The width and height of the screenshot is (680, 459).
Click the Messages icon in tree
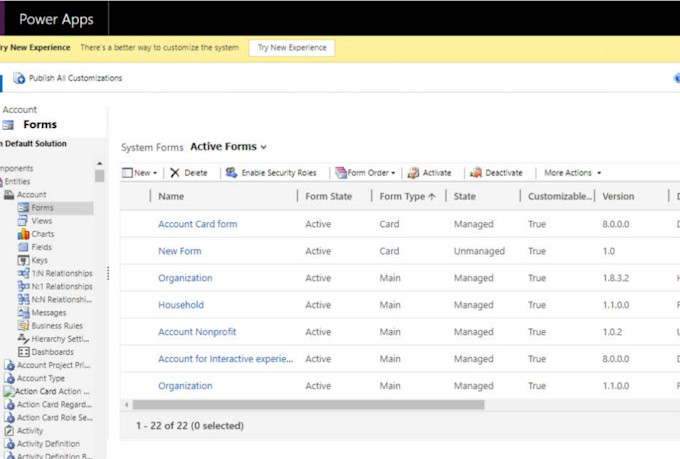[x=23, y=312]
